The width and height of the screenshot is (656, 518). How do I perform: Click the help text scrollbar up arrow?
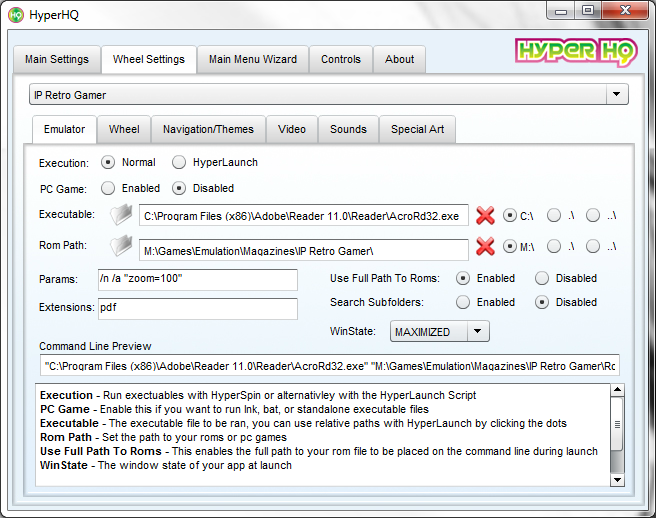pos(617,390)
